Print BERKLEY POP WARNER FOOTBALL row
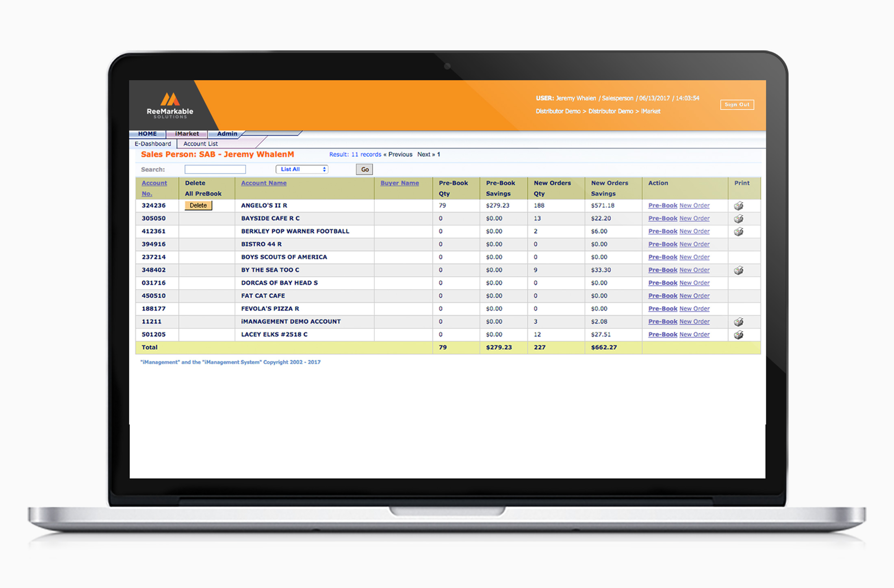 pos(738,232)
